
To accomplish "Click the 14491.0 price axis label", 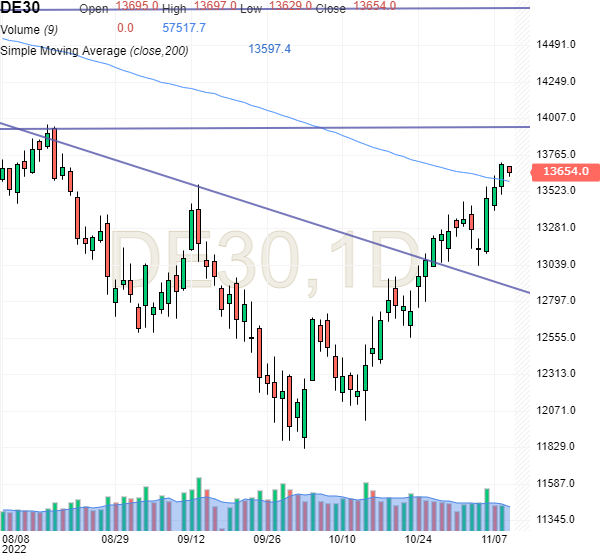I will [x=559, y=45].
